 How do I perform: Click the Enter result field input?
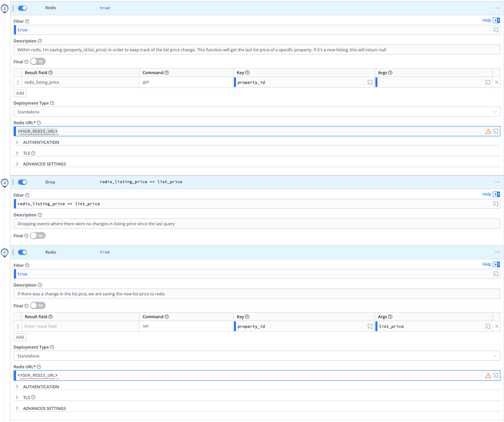coord(80,327)
